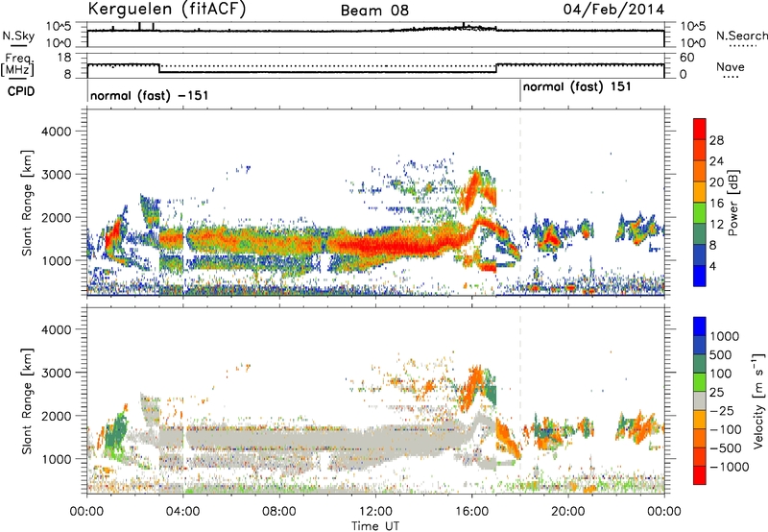Click the frequency step-down near 03:00
768x532 pixels.
[x=159, y=68]
